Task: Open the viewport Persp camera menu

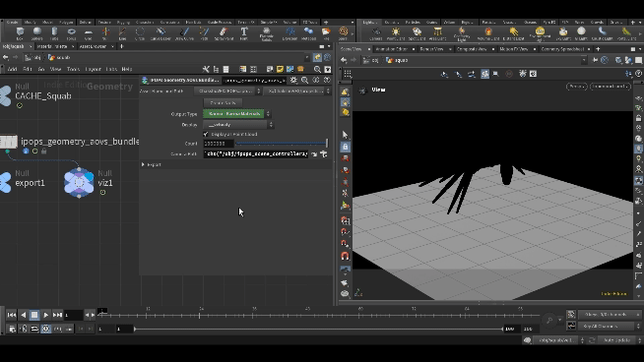Action: click(x=577, y=87)
